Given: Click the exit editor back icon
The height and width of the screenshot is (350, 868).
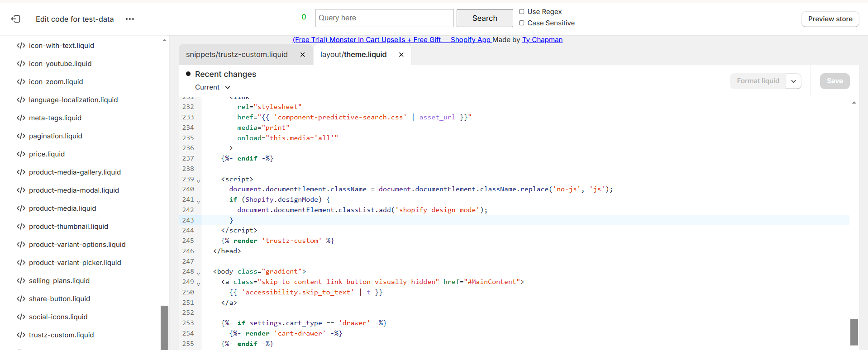Looking at the screenshot, I should pyautogui.click(x=16, y=19).
